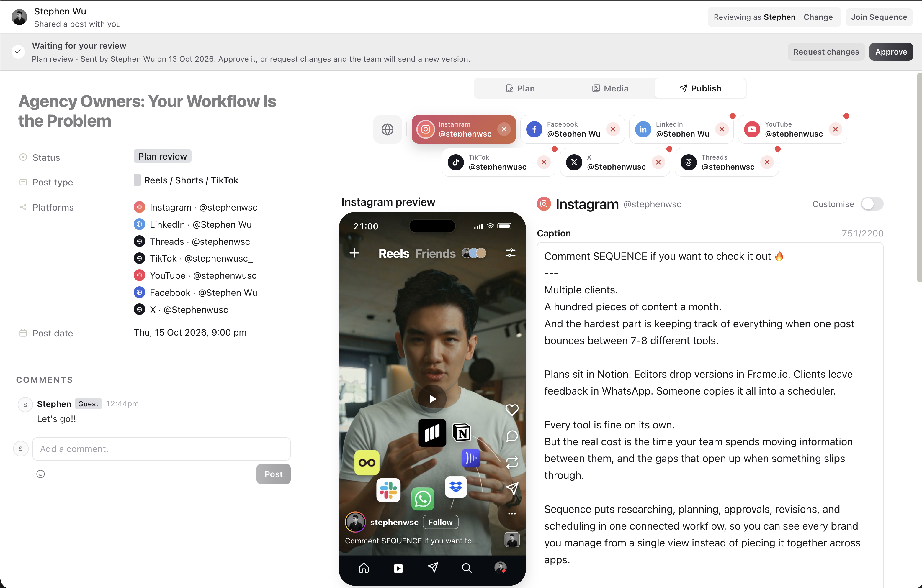This screenshot has height=588, width=922.
Task: Toggle the Customise switch
Action: pos(872,204)
